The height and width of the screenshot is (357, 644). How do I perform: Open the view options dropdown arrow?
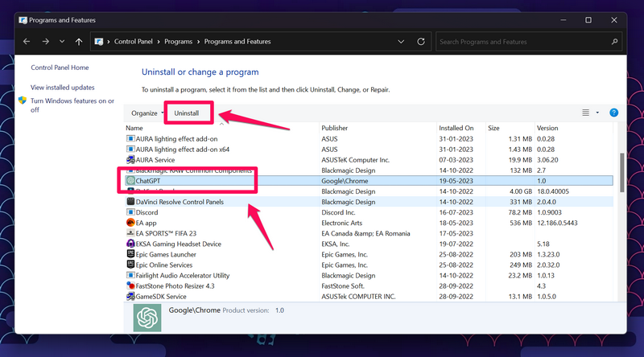point(597,113)
